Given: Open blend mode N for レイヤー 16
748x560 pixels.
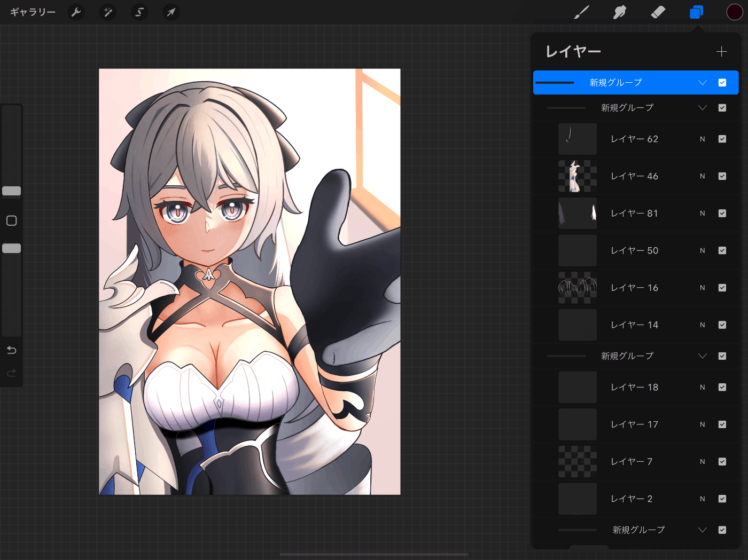Looking at the screenshot, I should (703, 288).
